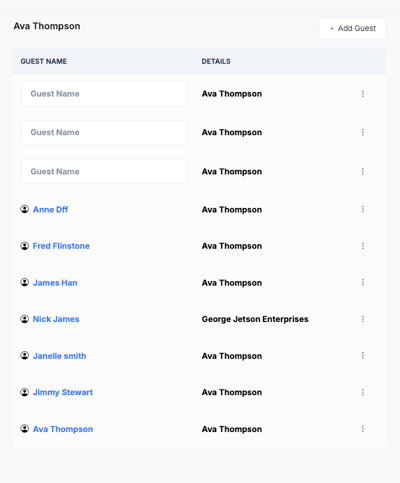Open the Janelle smith guest link
400x483 pixels.
pos(59,356)
